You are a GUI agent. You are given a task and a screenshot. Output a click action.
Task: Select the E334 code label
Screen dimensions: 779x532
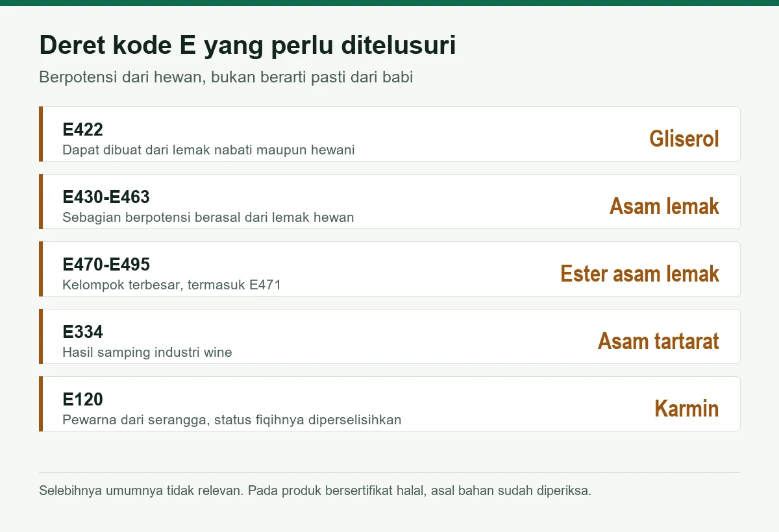(82, 332)
